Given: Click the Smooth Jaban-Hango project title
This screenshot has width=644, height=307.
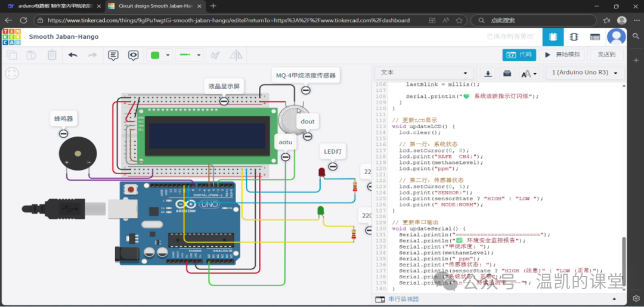Looking at the screenshot, I should [x=64, y=37].
